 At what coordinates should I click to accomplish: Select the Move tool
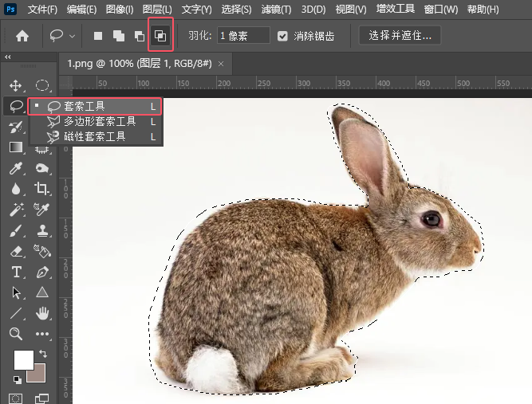point(16,85)
